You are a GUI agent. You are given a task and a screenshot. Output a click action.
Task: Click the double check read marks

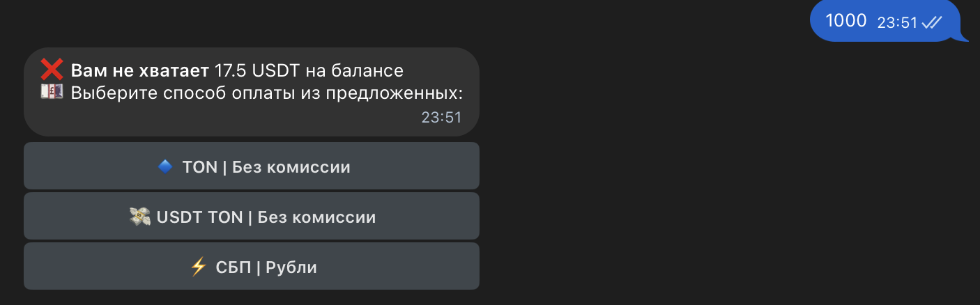point(932,22)
